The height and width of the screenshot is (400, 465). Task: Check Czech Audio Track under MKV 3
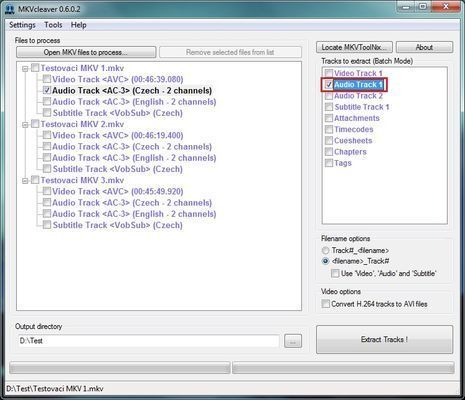click(47, 202)
